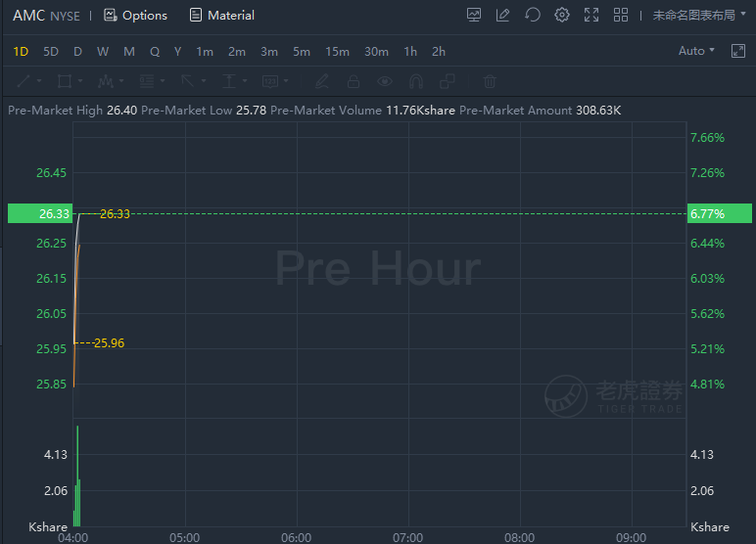Expand text label tool dropdown arrow
This screenshot has height=544, width=756.
pos(286,81)
